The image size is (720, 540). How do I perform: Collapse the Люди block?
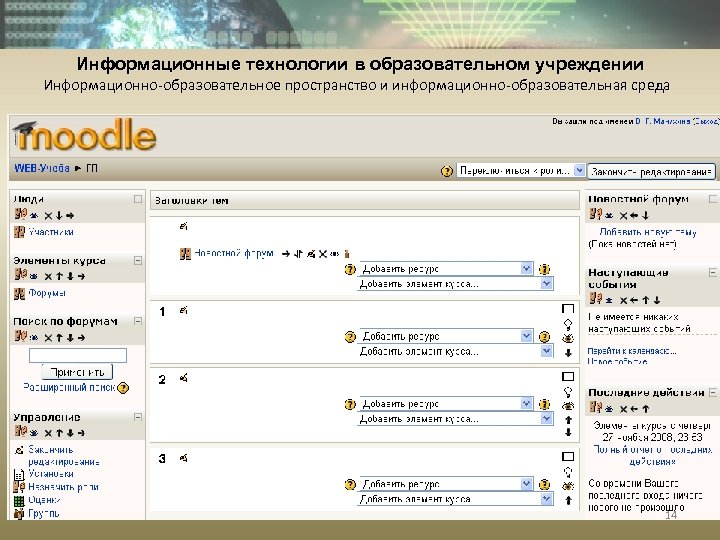coord(138,199)
